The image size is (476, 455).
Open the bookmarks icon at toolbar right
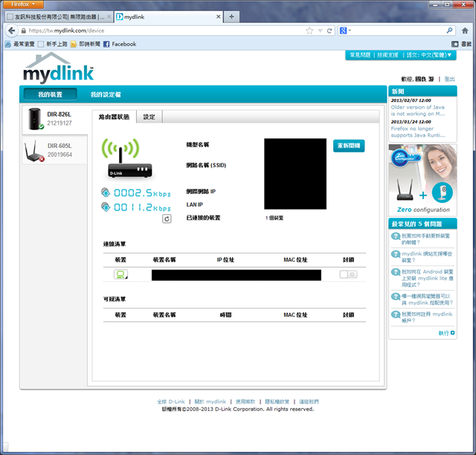point(454,44)
